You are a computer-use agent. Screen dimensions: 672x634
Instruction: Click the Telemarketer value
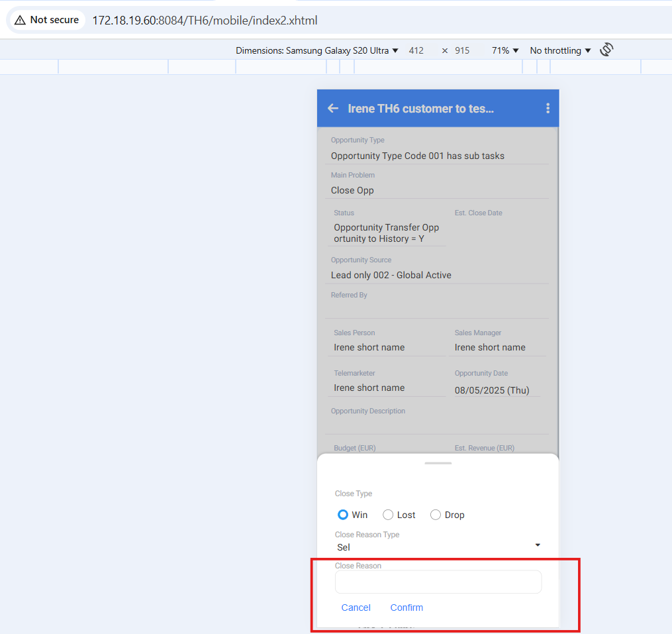tap(369, 388)
